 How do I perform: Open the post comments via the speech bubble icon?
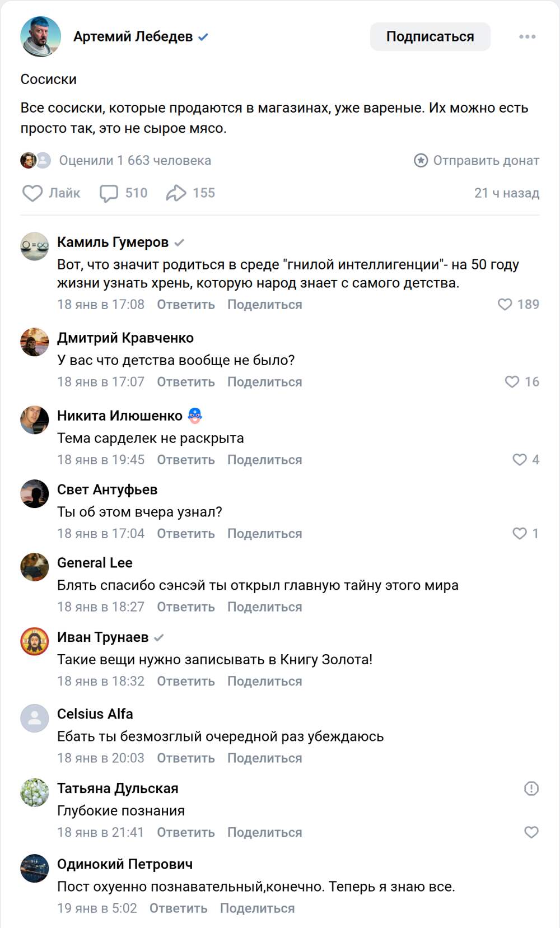(109, 193)
